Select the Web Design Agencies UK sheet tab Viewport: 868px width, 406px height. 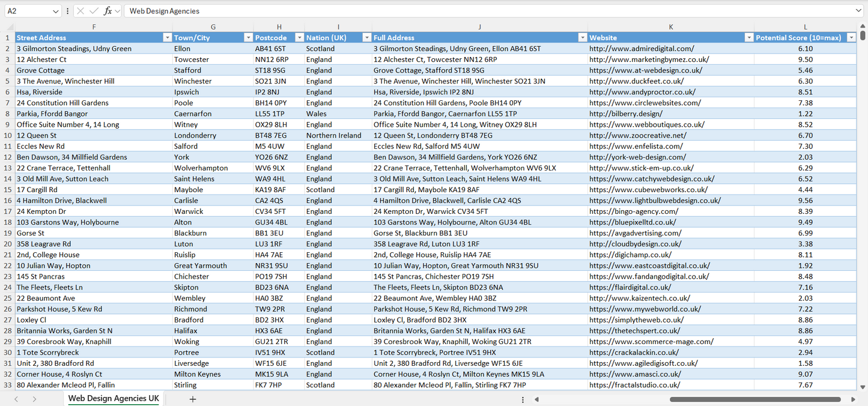pyautogui.click(x=114, y=399)
